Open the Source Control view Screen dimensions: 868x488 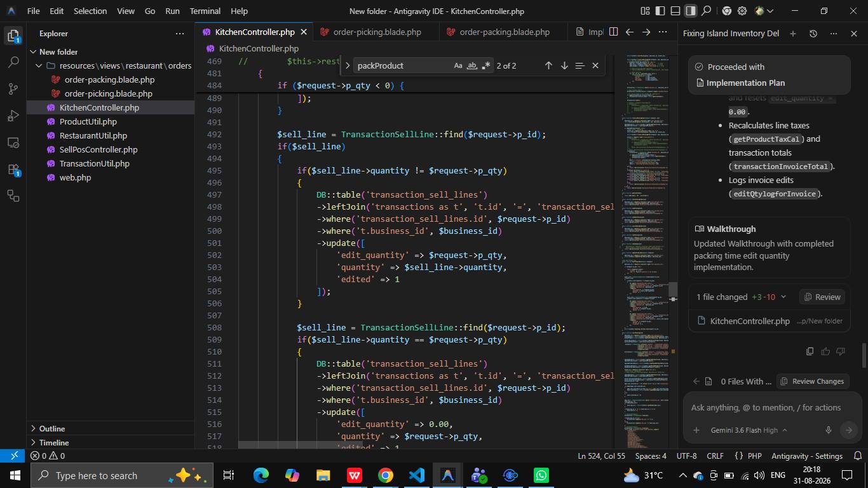[x=13, y=89]
